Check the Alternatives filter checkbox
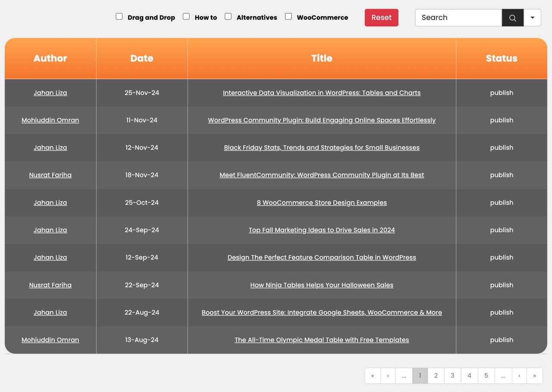 tap(228, 16)
